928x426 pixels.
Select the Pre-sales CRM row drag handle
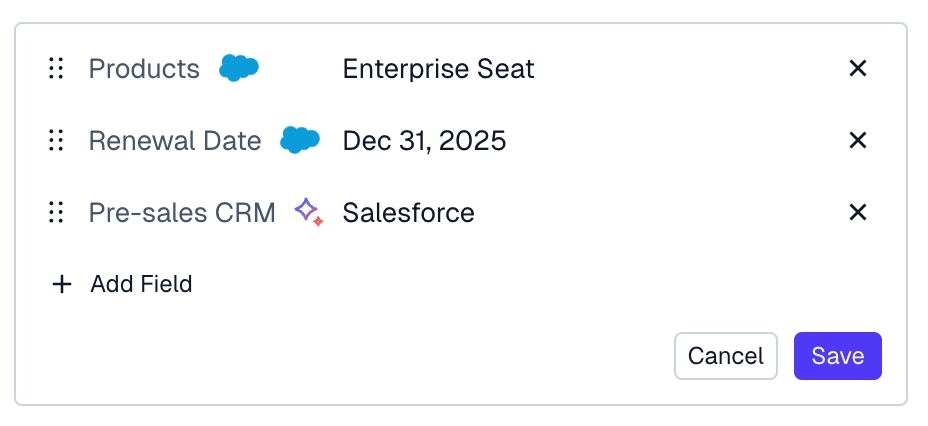click(57, 212)
